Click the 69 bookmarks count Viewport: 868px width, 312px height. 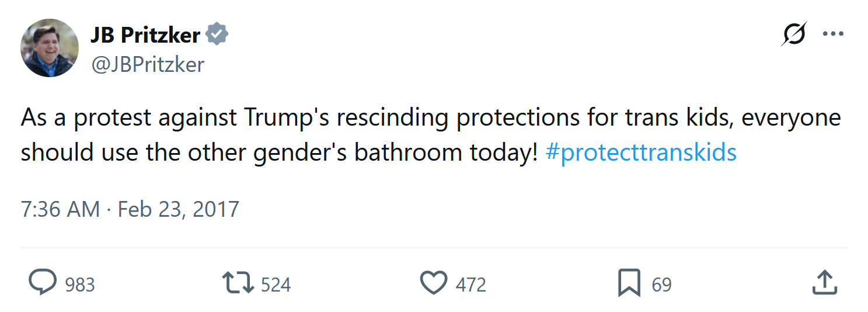point(661,285)
